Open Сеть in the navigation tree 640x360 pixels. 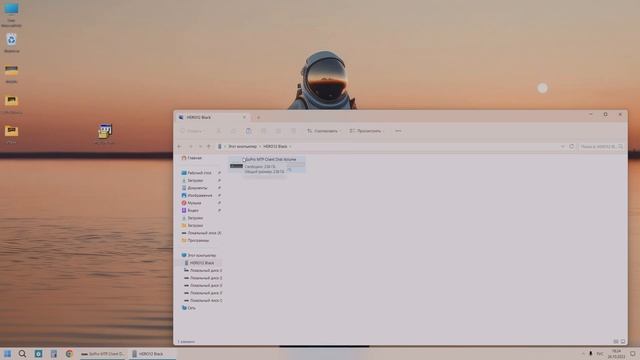coord(191,308)
